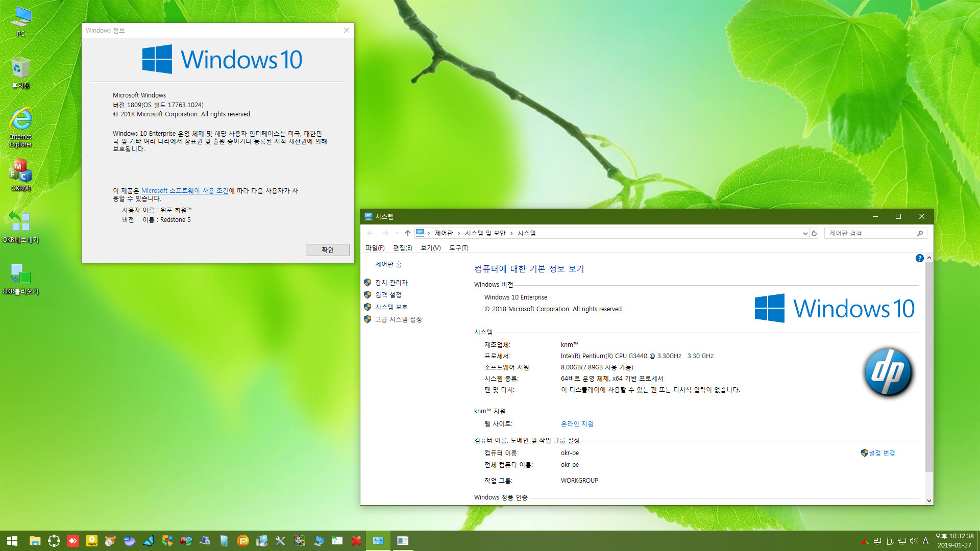Open the OKR(X) desktop shortcut
Viewport: 980px width, 551px height.
pos(20,175)
